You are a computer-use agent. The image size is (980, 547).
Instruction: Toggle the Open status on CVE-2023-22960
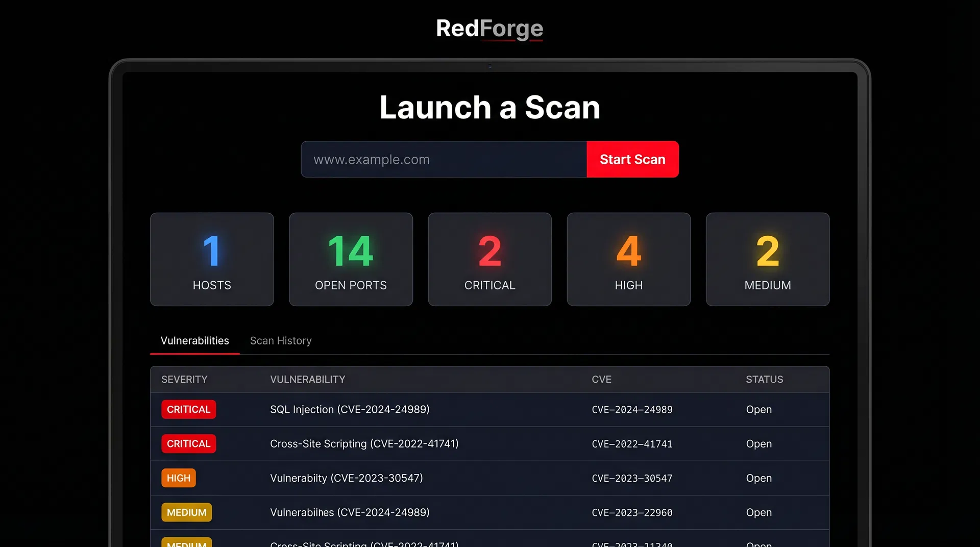pos(758,512)
